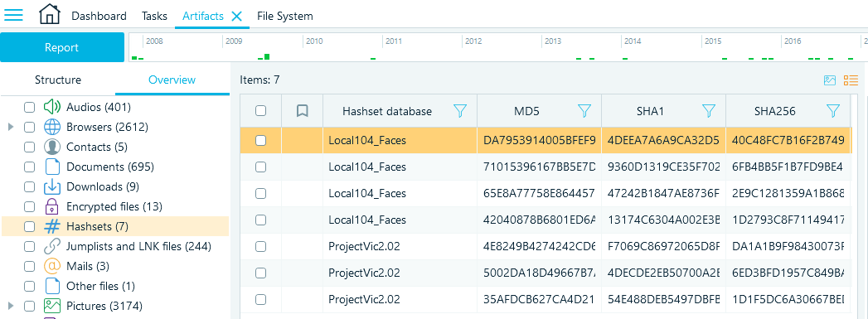Open Hashsets (7) category
Image resolution: width=868 pixels, height=319 pixels.
tap(98, 227)
